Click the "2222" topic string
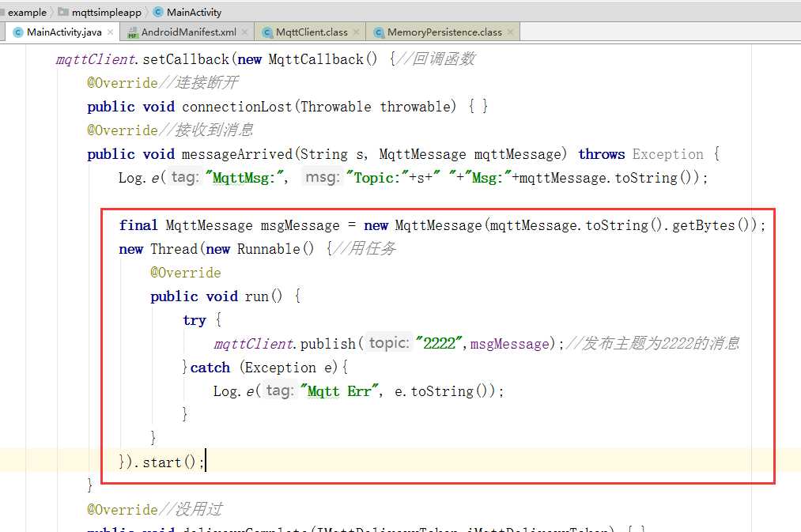Viewport: 801px width, 532px height. 439,344
